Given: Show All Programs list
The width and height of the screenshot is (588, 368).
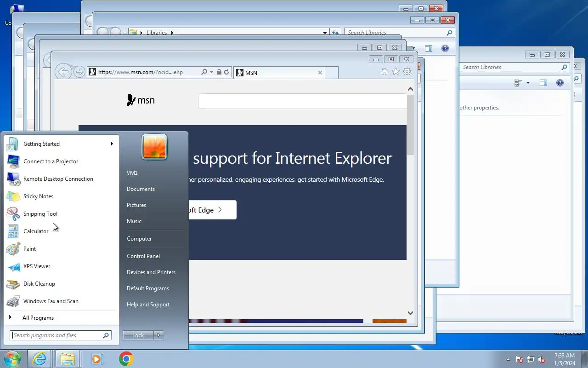Looking at the screenshot, I should [61, 318].
